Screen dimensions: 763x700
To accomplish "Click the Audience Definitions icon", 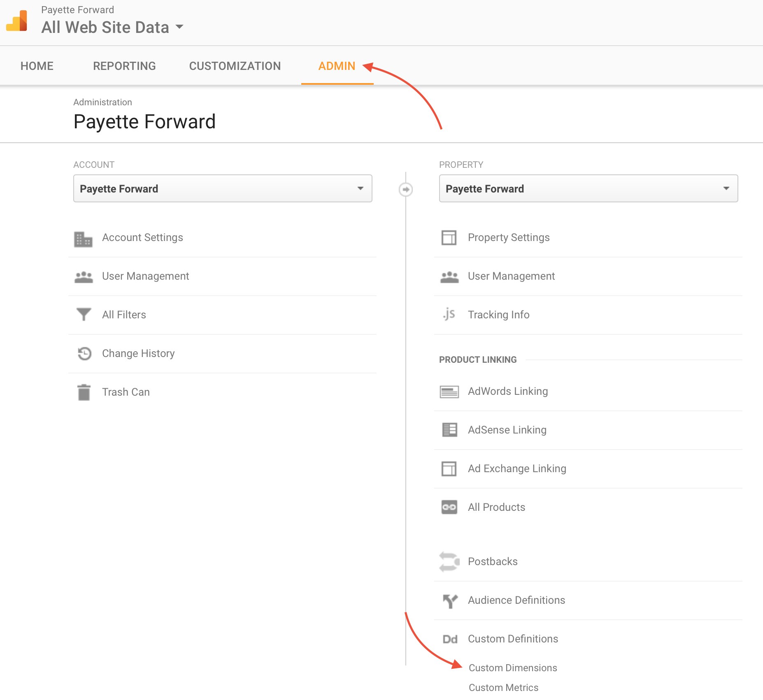I will click(449, 600).
